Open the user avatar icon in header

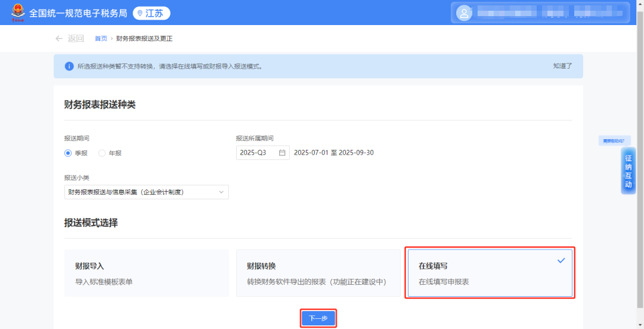463,13
